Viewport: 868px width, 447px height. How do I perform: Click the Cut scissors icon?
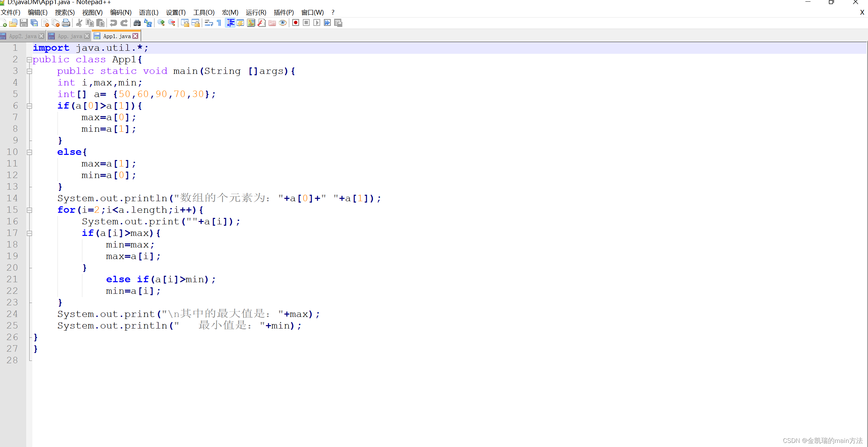point(79,23)
